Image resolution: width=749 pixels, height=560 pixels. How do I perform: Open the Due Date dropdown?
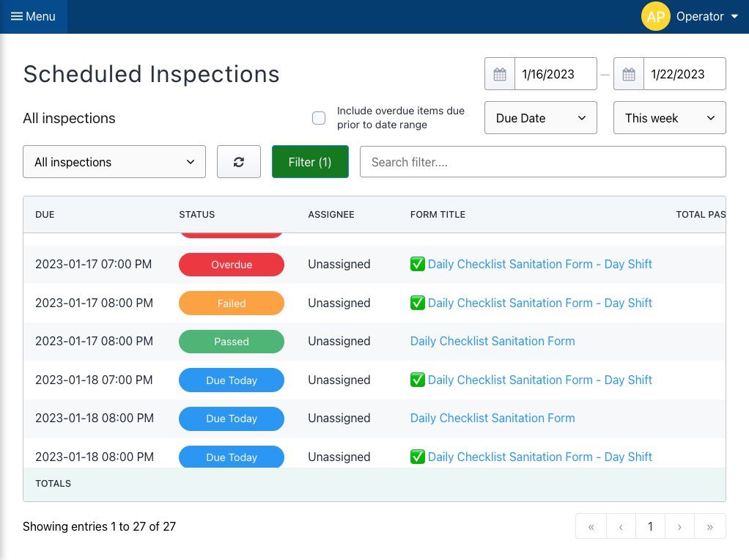541,117
